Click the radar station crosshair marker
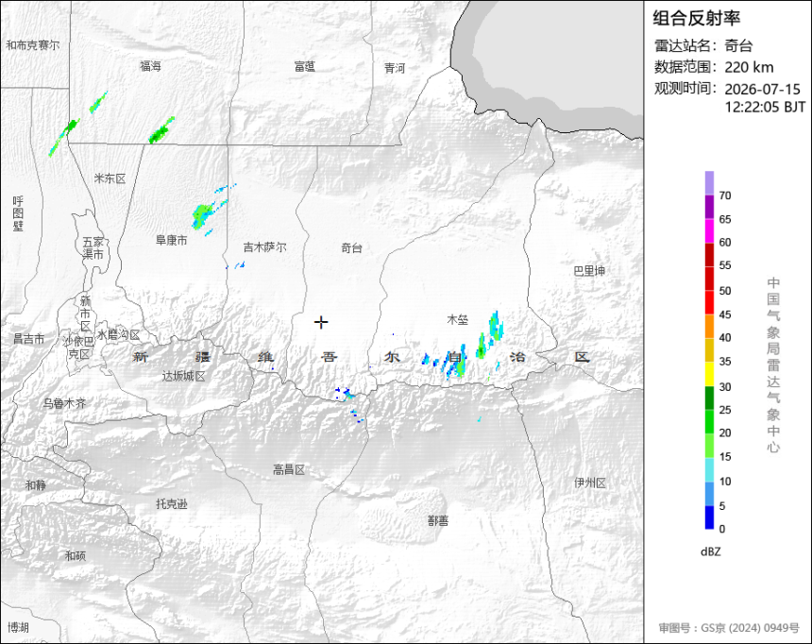Screen dimensions: 812x644 click(x=321, y=322)
